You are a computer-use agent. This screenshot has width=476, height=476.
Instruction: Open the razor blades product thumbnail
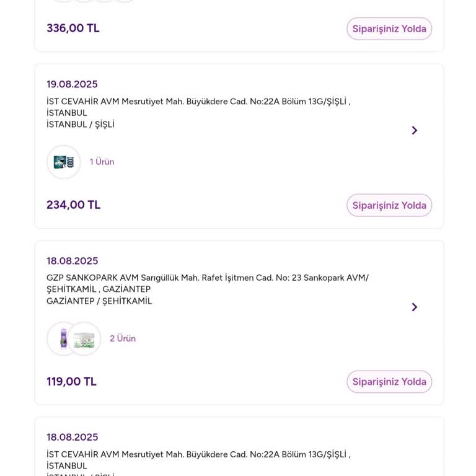64,162
